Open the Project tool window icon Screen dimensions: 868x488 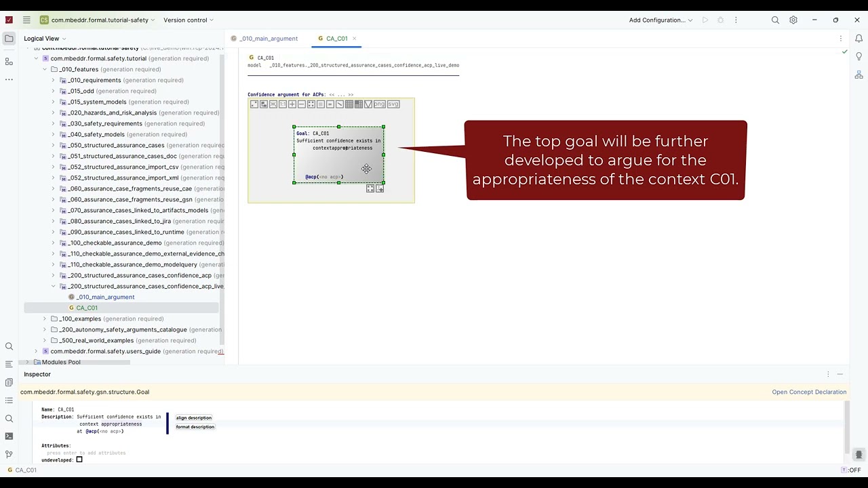click(x=9, y=39)
